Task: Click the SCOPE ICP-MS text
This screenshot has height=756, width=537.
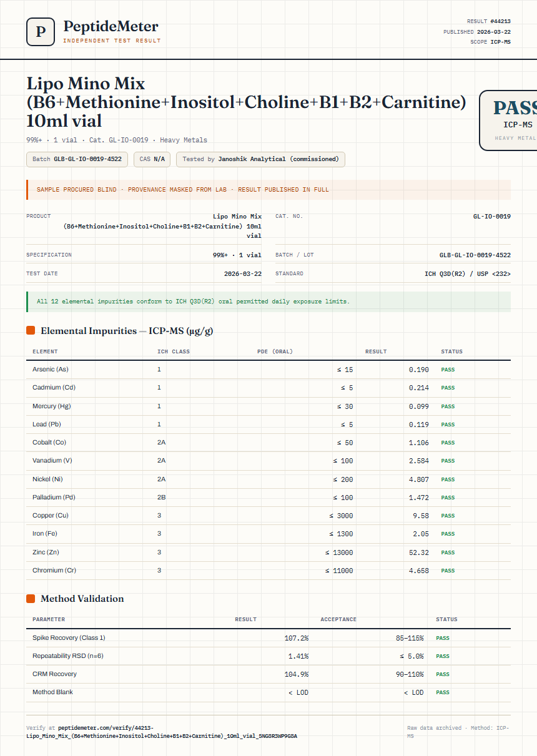Action: [490, 42]
